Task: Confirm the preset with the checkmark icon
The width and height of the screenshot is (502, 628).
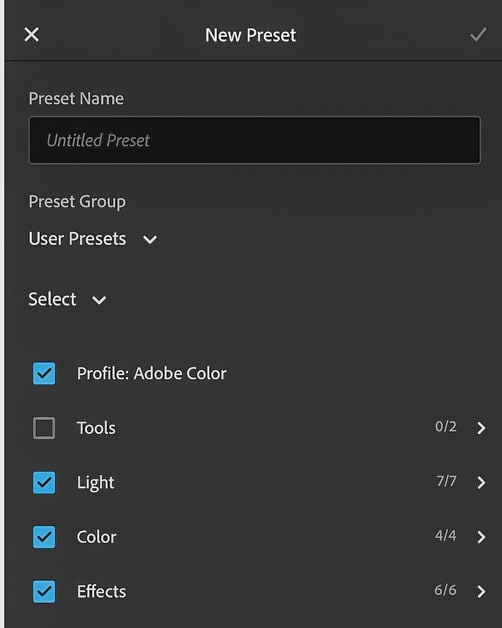Action: pos(478,34)
